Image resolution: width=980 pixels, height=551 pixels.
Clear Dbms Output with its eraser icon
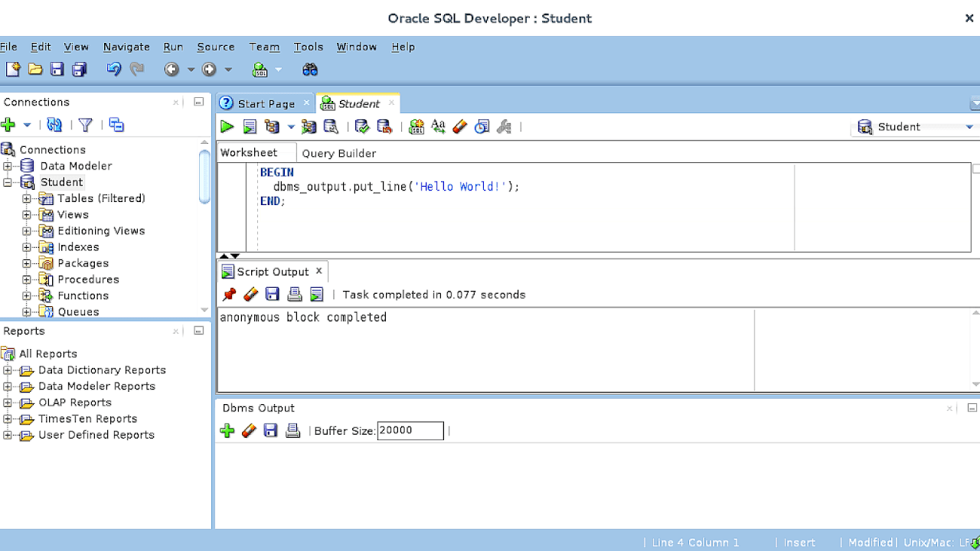(248, 431)
